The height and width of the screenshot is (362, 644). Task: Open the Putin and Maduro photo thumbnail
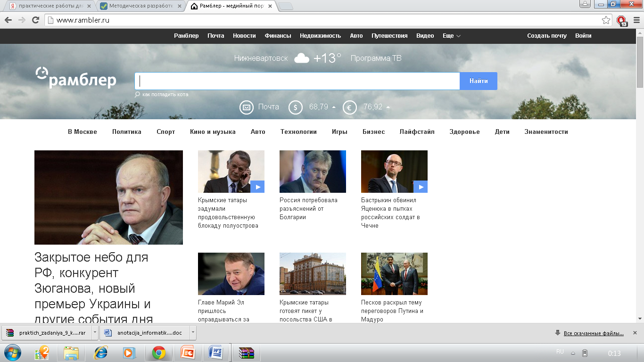[394, 274]
